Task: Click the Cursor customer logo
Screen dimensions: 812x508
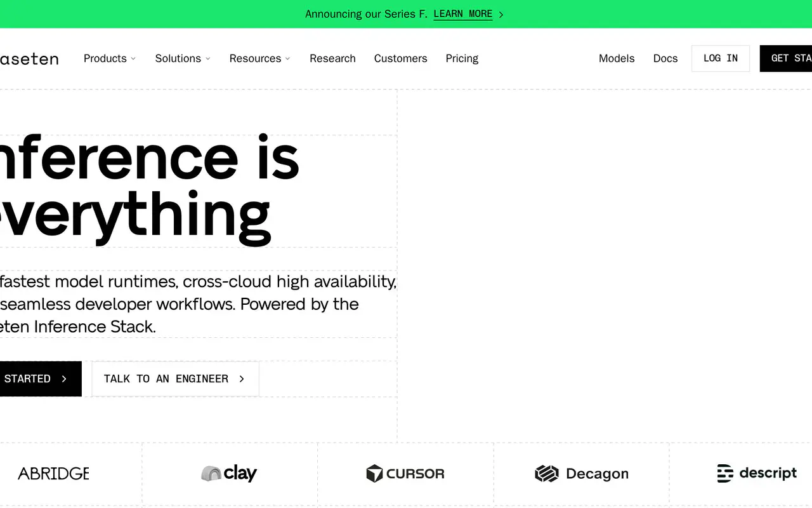Action: point(405,474)
